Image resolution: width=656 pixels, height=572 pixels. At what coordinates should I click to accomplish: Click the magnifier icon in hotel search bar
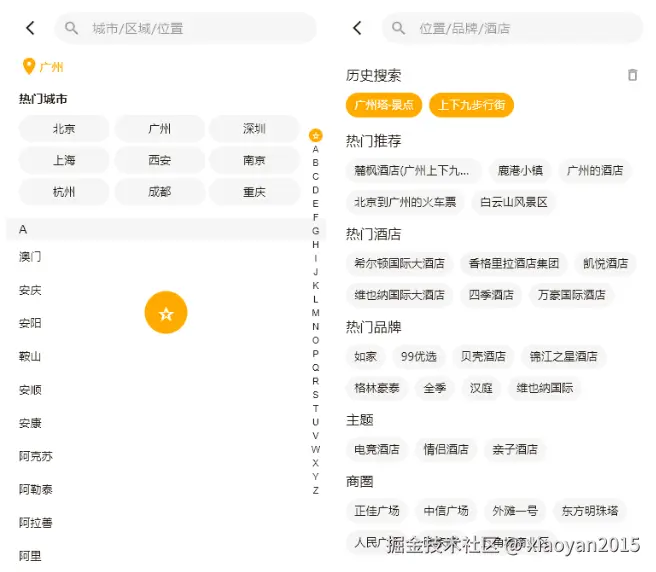click(398, 28)
